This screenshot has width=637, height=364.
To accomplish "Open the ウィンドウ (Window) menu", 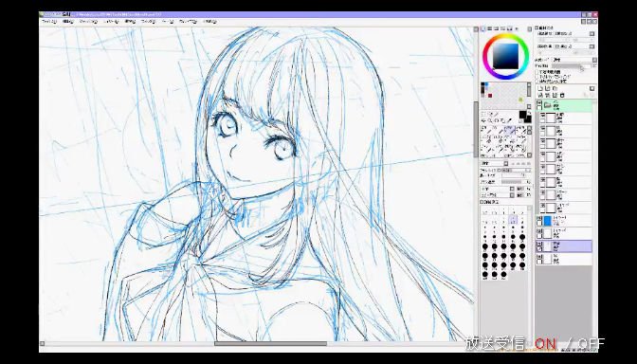I will pos(188,21).
